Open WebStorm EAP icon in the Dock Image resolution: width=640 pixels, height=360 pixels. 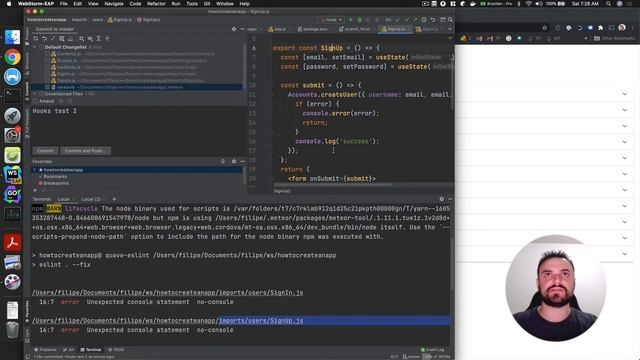click(12, 175)
